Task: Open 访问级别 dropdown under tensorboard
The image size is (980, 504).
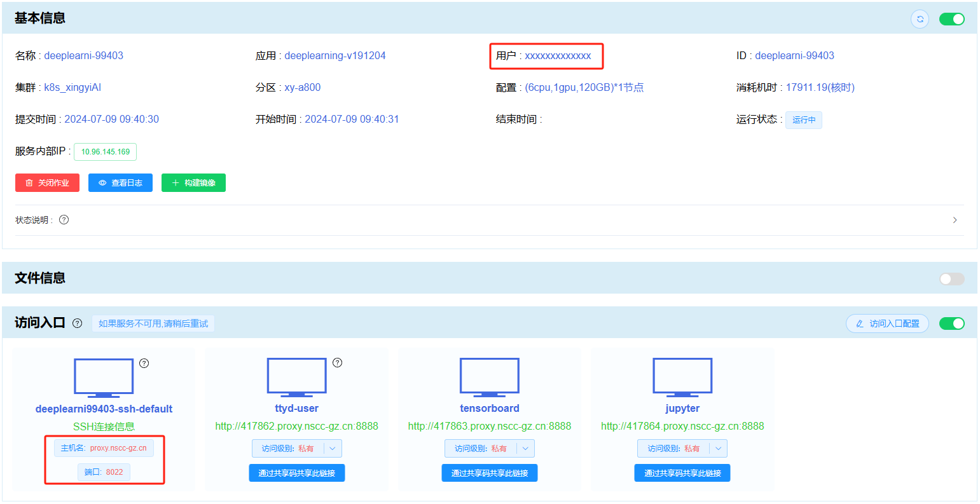Action: point(490,449)
